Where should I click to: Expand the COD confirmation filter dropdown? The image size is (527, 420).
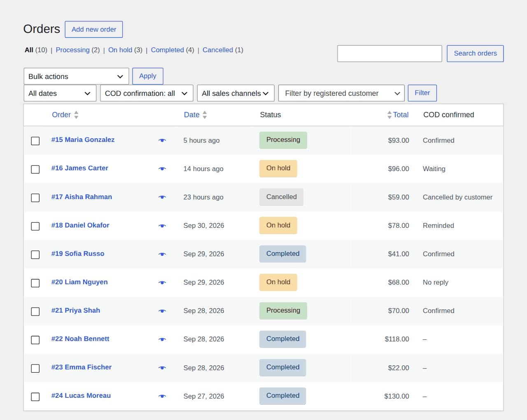coord(147,93)
